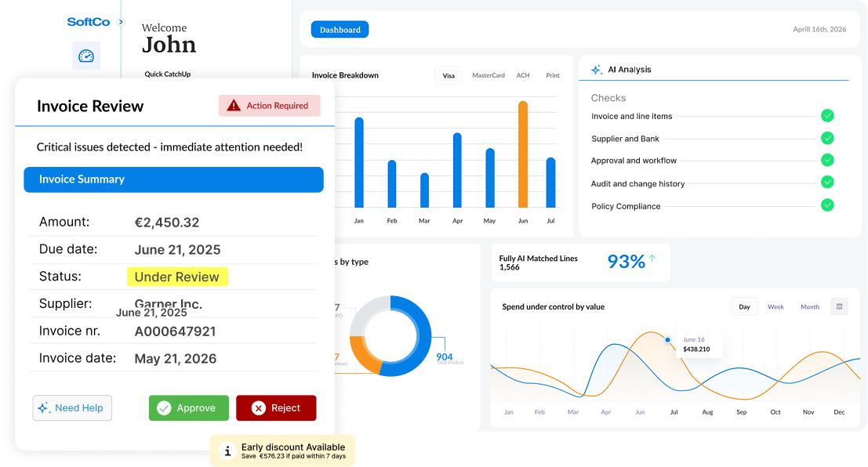This screenshot has width=868, height=467.
Task: Click the red warning triangle icon
Action: pos(234,105)
